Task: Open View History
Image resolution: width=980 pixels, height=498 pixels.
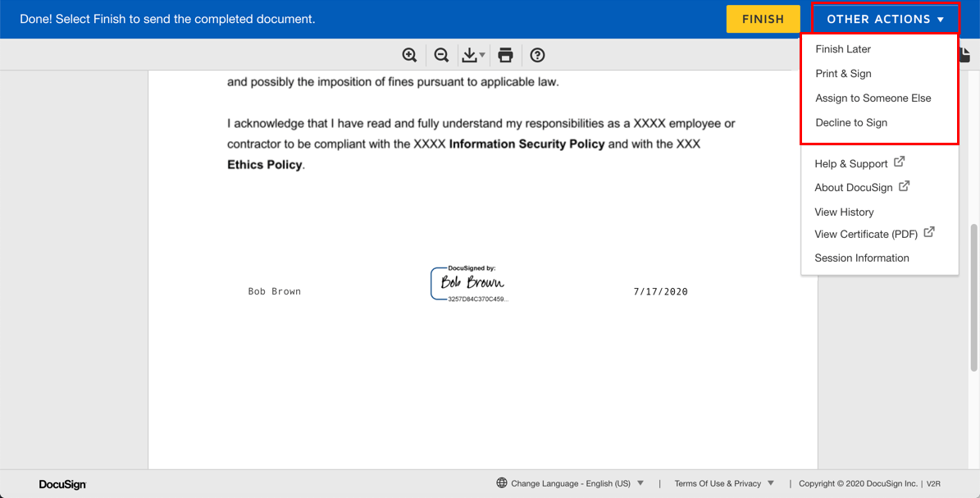Action: pyautogui.click(x=844, y=212)
